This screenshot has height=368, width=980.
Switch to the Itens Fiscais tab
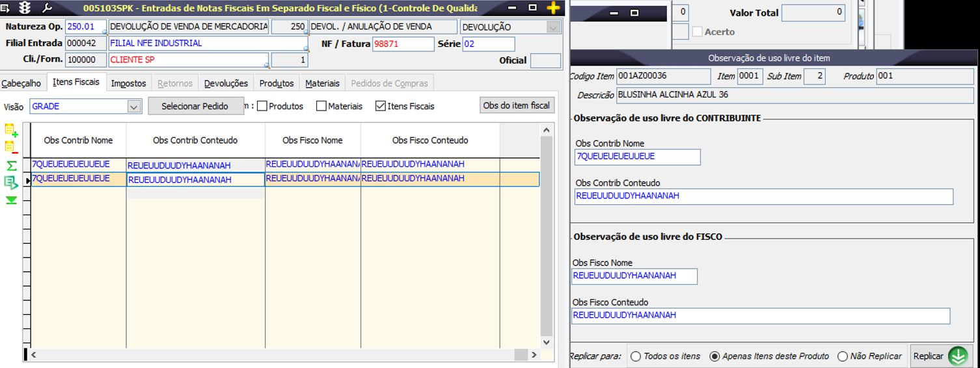coord(76,83)
